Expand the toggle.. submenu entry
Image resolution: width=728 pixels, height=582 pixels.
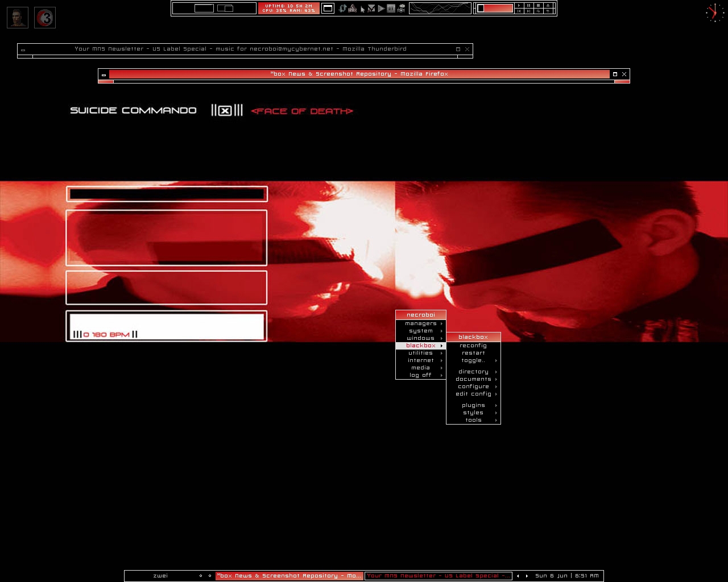tap(473, 360)
